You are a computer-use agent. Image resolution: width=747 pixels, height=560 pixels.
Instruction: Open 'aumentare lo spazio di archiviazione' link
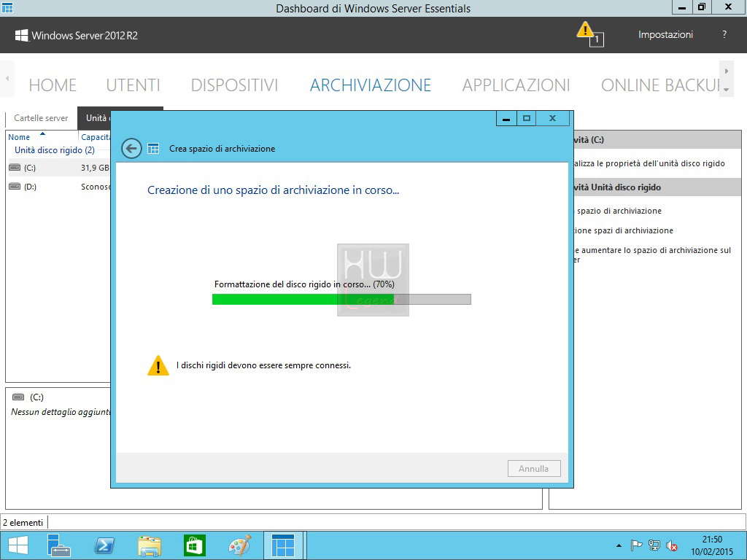[x=652, y=254]
